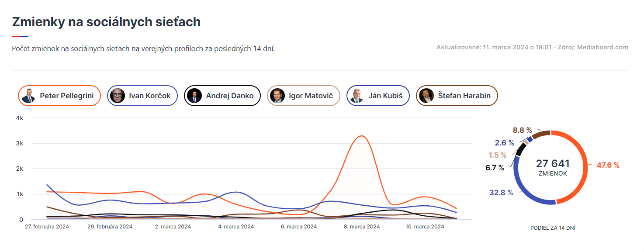
Task: Toggle Štefan Harabin name label
Action: pyautogui.click(x=464, y=96)
